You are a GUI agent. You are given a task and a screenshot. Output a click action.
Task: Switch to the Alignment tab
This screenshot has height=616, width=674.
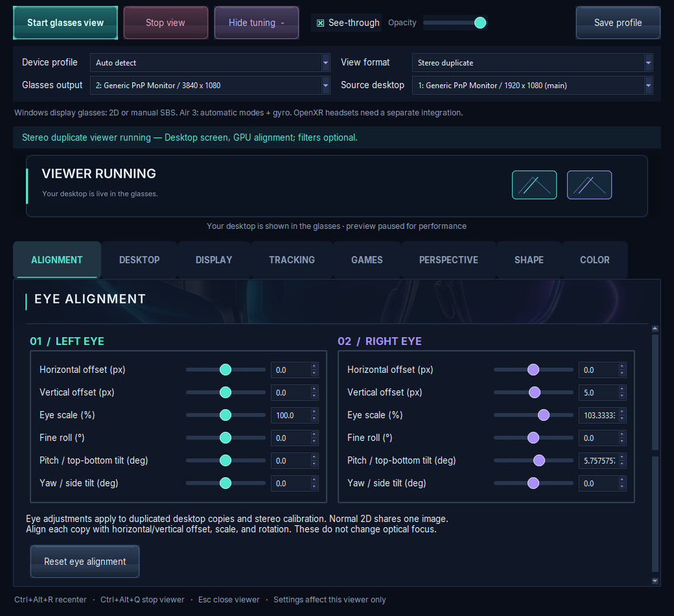pyautogui.click(x=57, y=260)
